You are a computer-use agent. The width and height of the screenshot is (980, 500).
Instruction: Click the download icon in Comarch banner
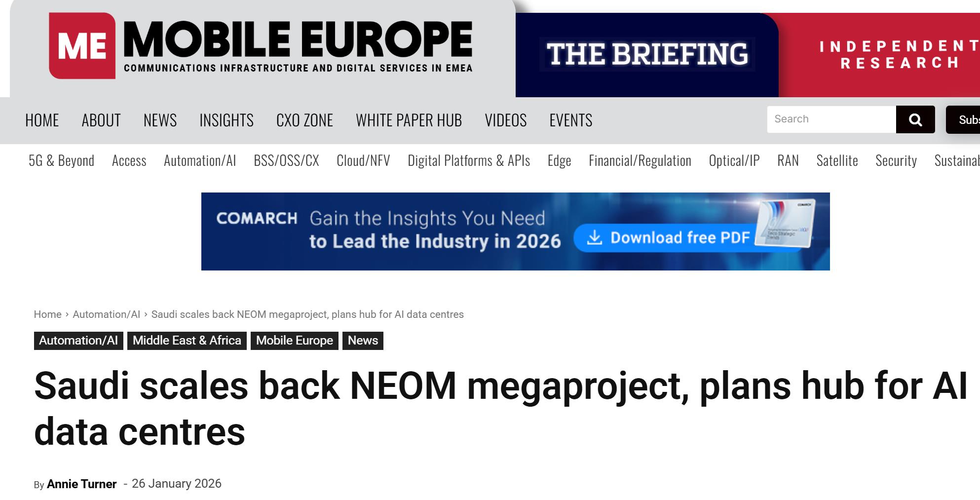click(595, 238)
